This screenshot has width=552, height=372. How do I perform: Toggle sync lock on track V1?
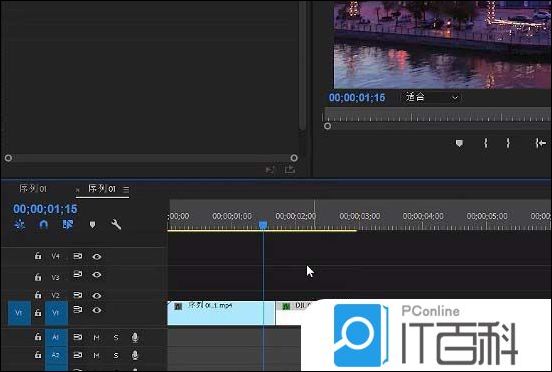coord(78,309)
